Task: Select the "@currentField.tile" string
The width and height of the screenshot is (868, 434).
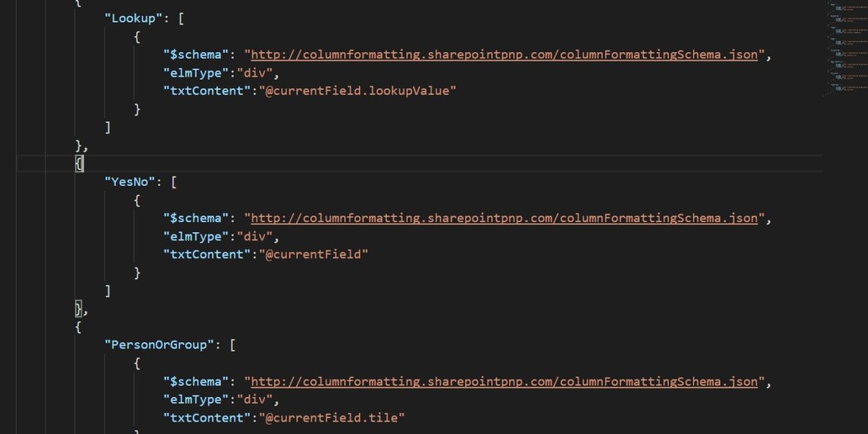Action: 333,417
